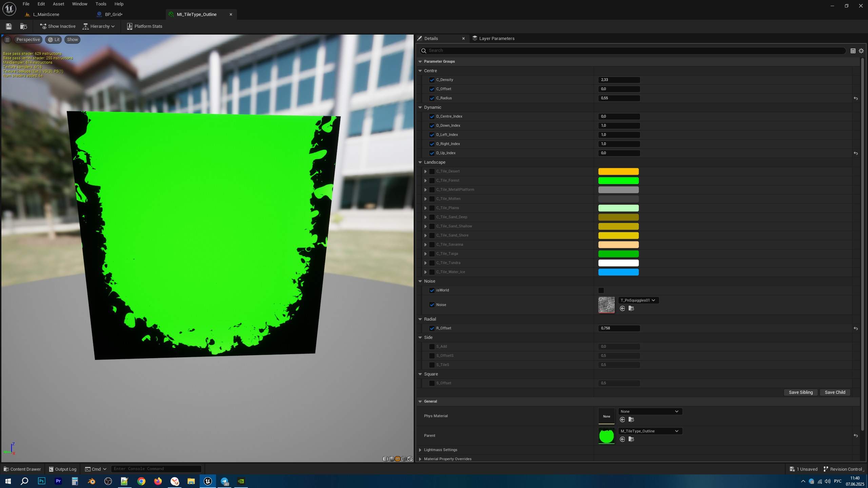
Task: Uncheck the D_Centre_Index override checkbox
Action: [432, 117]
